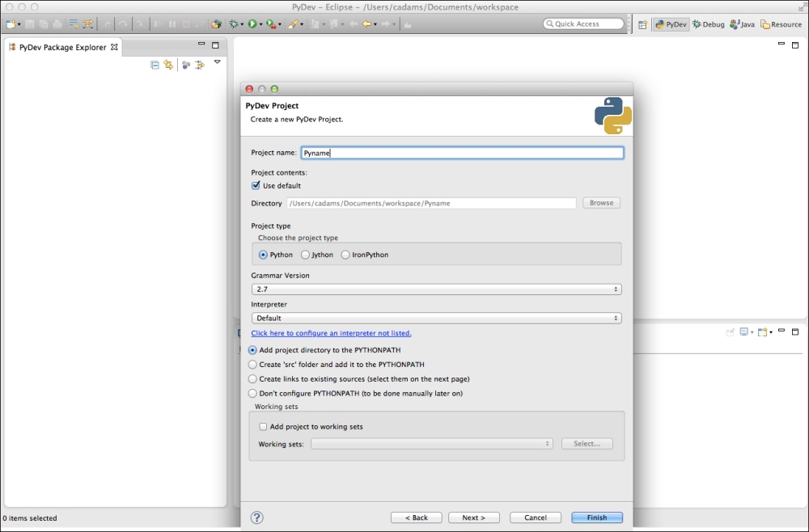Switch to the Java perspective
809x532 pixels.
click(x=743, y=24)
